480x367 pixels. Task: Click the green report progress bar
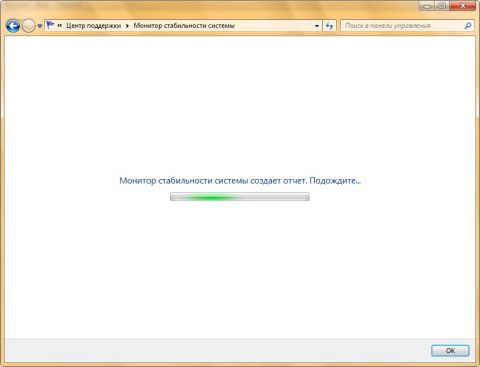pos(240,197)
